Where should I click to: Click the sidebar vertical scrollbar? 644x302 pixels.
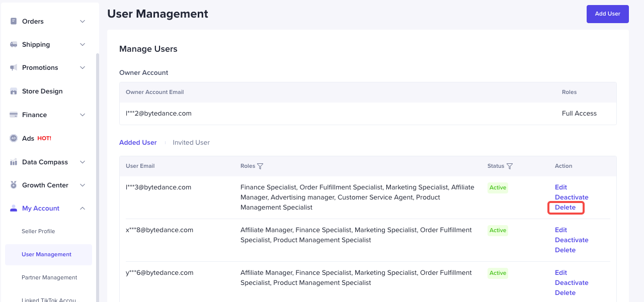point(98,176)
